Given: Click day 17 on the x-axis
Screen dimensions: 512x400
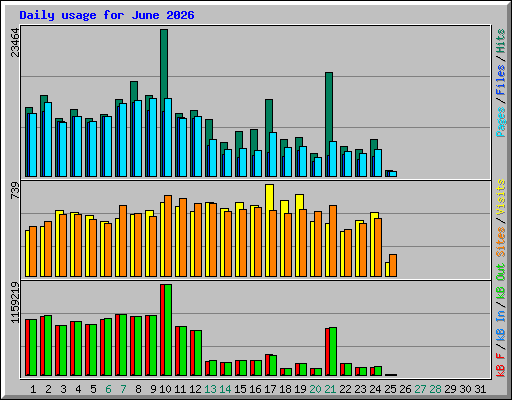Looking at the screenshot, I should click(x=270, y=389).
